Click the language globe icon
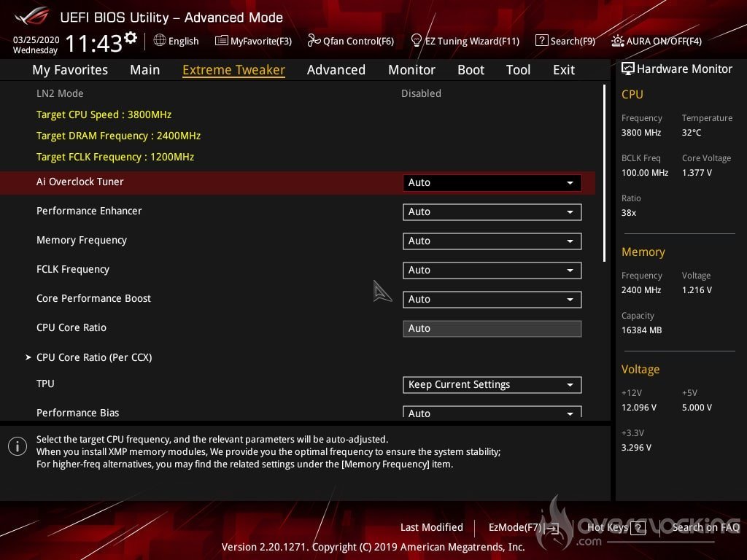747x560 pixels. click(160, 41)
